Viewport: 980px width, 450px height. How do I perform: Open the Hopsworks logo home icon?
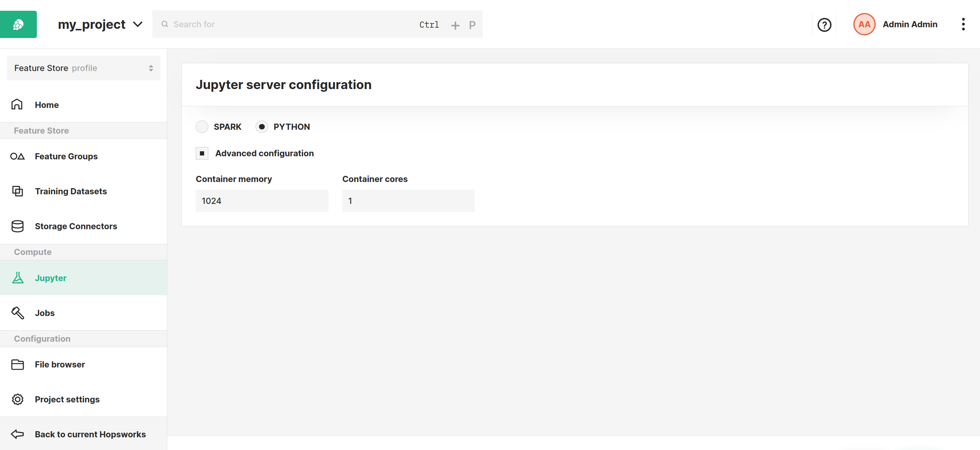(x=18, y=24)
